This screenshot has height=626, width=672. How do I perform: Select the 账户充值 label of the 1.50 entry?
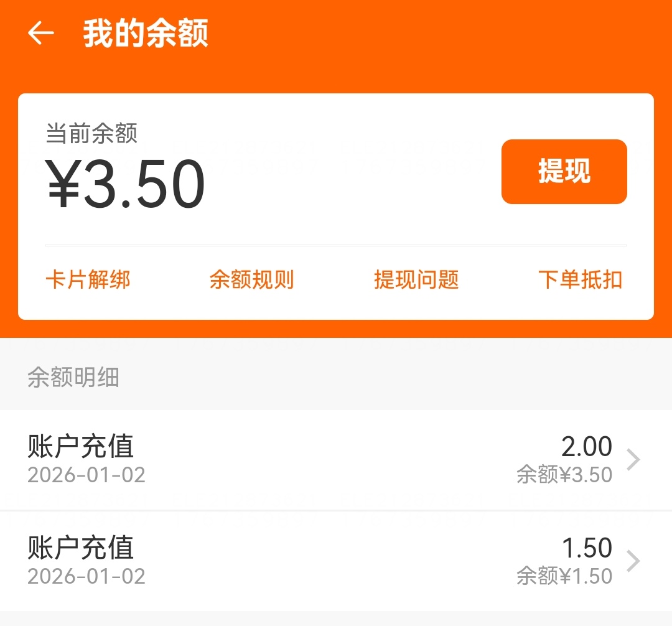coord(81,548)
